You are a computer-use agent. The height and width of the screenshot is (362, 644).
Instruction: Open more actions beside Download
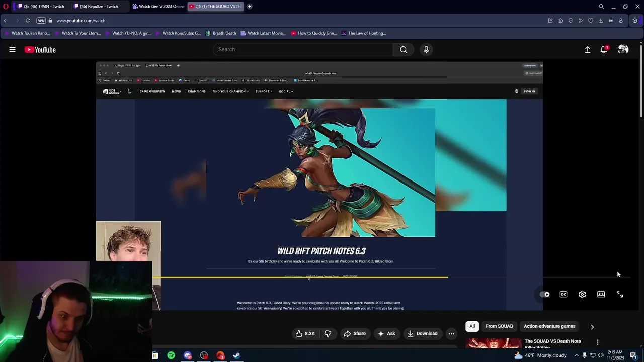click(x=451, y=333)
